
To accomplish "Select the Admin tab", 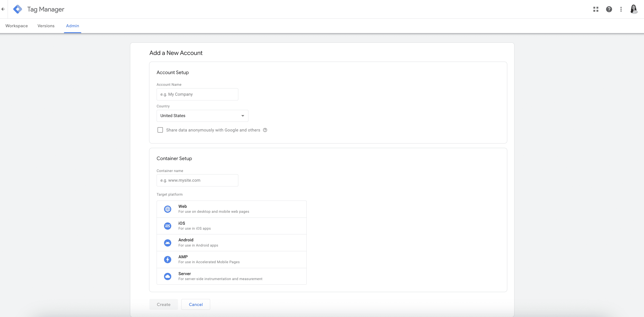I will tap(72, 26).
